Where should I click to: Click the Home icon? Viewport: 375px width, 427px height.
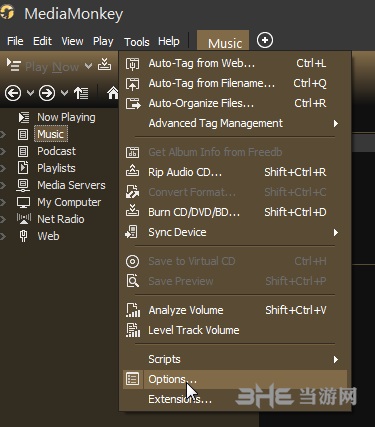(113, 92)
